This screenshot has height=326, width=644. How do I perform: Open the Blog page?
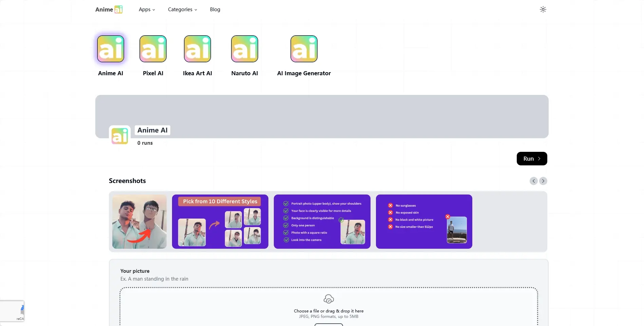click(x=215, y=9)
